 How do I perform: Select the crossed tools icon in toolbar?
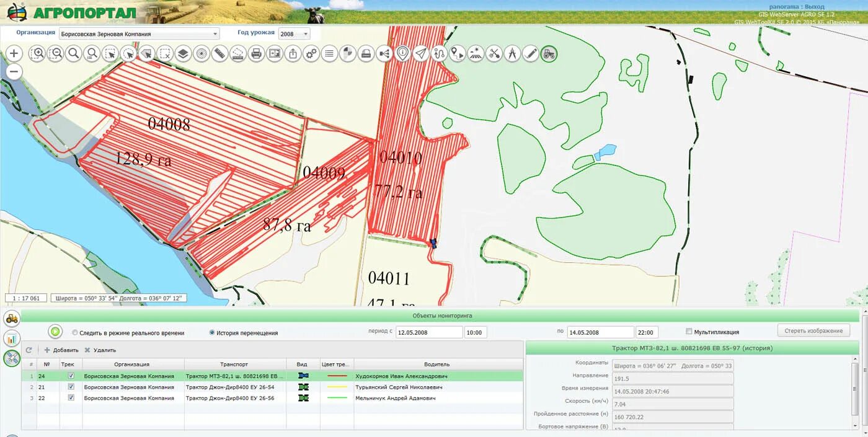coord(494,53)
